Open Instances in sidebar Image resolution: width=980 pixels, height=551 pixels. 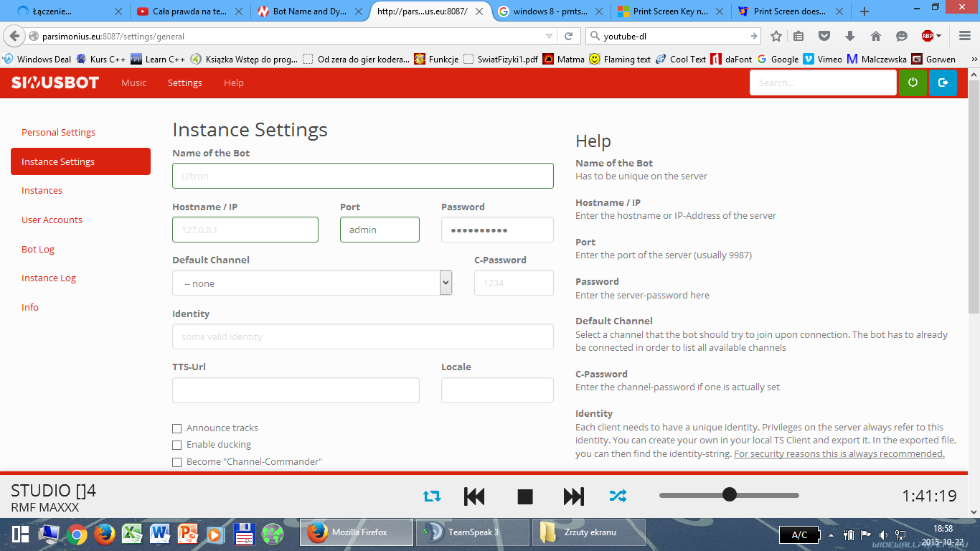point(42,190)
